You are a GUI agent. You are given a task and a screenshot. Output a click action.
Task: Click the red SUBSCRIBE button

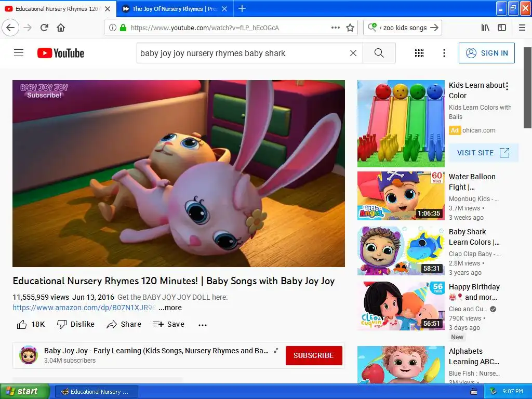click(x=314, y=355)
